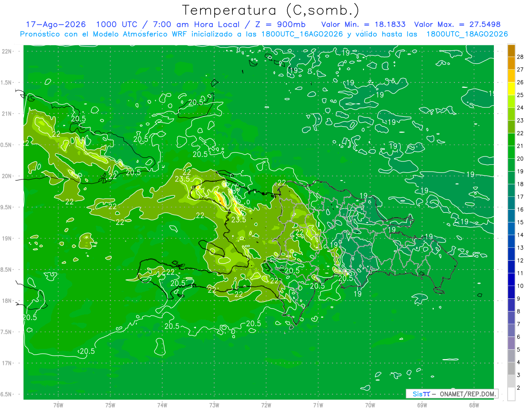Click the color scale value 2
The height and width of the screenshot is (411, 532).
point(518,388)
